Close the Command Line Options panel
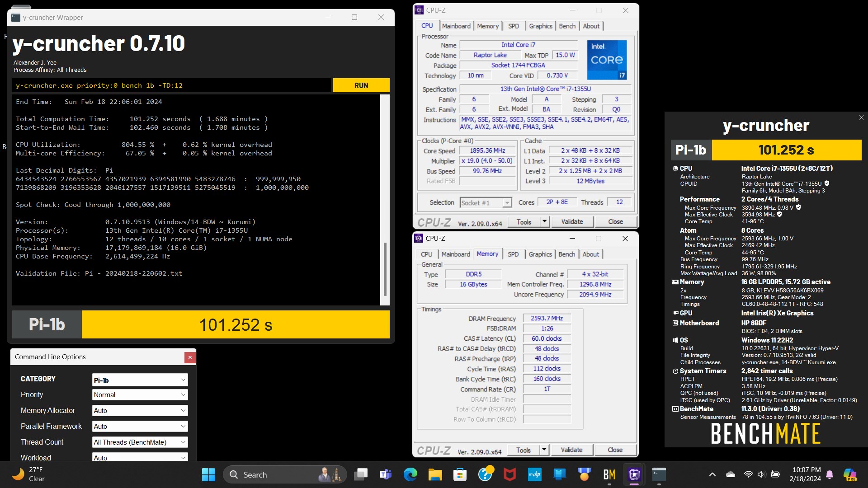The height and width of the screenshot is (488, 868). [x=190, y=357]
